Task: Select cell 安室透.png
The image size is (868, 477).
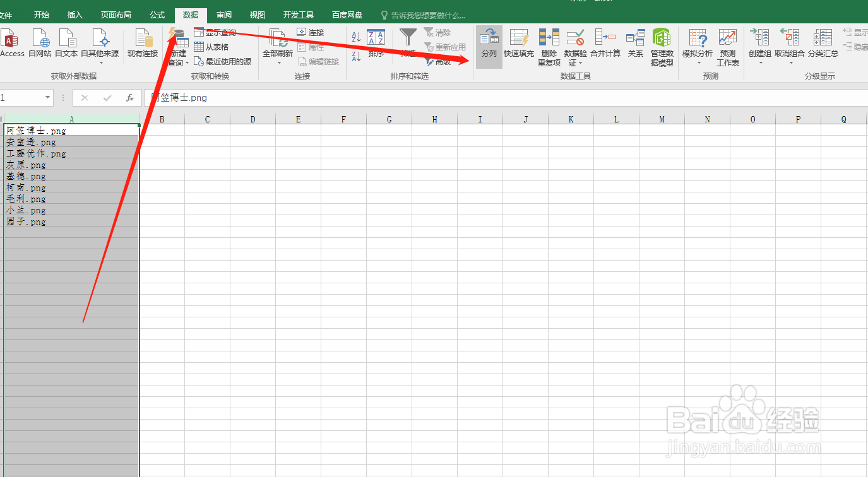Action: click(72, 142)
